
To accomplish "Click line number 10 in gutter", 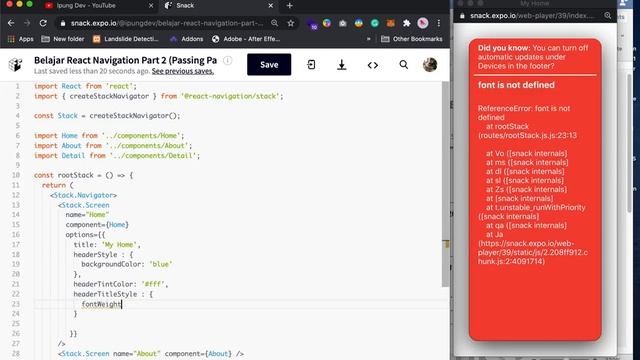I will pyautogui.click(x=16, y=175).
